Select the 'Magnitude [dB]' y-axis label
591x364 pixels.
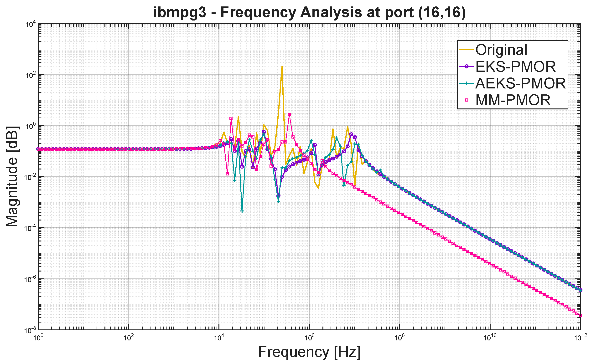pos(12,177)
